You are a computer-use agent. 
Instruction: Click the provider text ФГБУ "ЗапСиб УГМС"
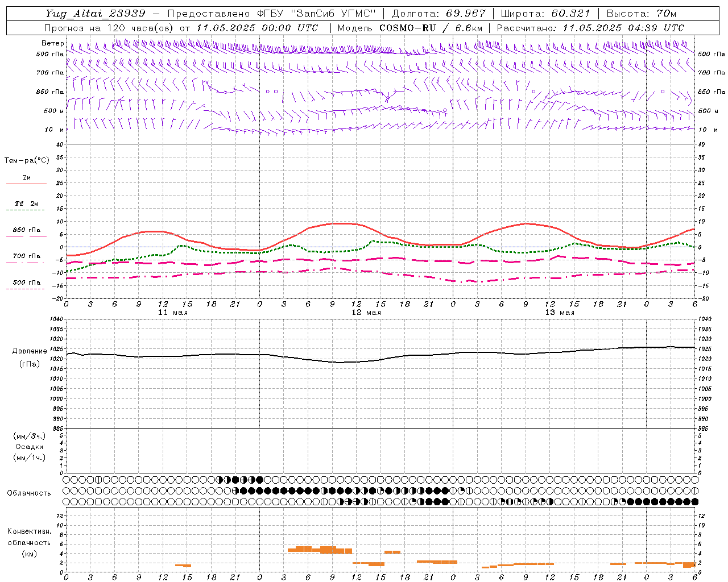click(317, 14)
